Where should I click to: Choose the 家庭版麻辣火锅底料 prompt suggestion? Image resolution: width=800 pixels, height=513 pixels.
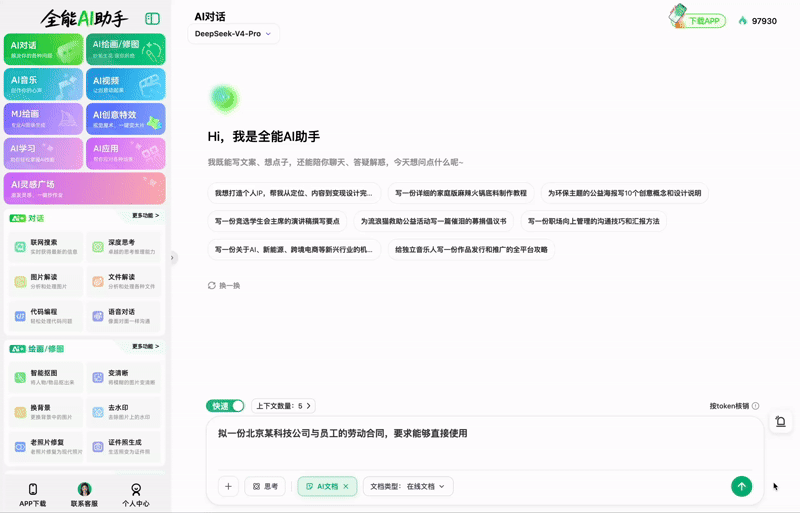point(461,193)
